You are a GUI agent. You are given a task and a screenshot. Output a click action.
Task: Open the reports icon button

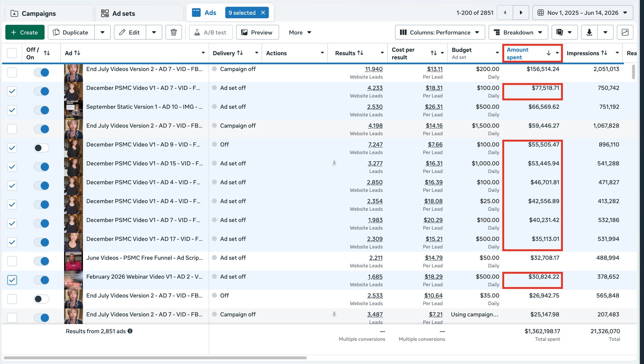[x=564, y=32]
